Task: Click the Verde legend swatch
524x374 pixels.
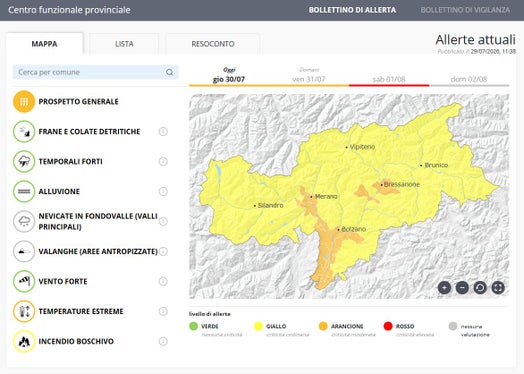Action: [193, 326]
